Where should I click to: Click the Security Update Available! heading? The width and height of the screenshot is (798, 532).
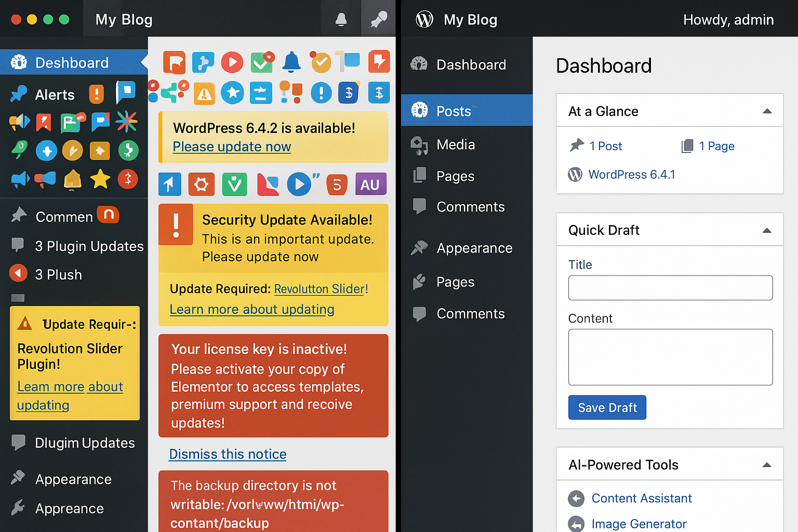pos(287,220)
